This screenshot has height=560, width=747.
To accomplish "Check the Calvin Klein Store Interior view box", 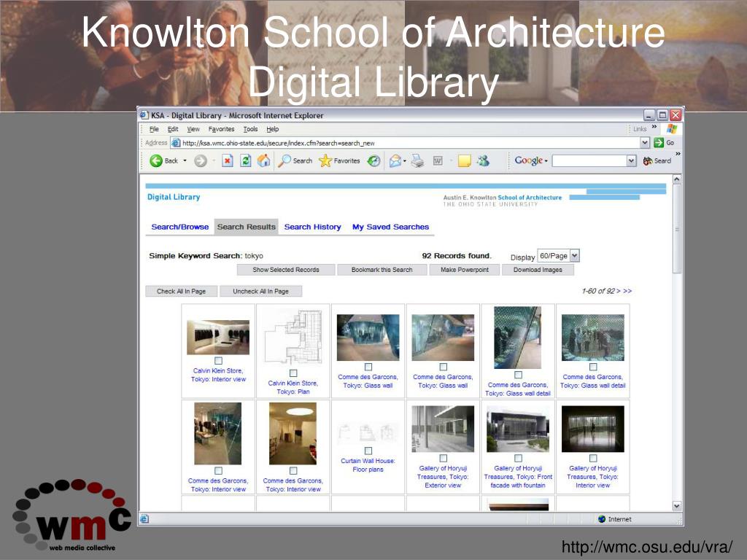I will (218, 360).
